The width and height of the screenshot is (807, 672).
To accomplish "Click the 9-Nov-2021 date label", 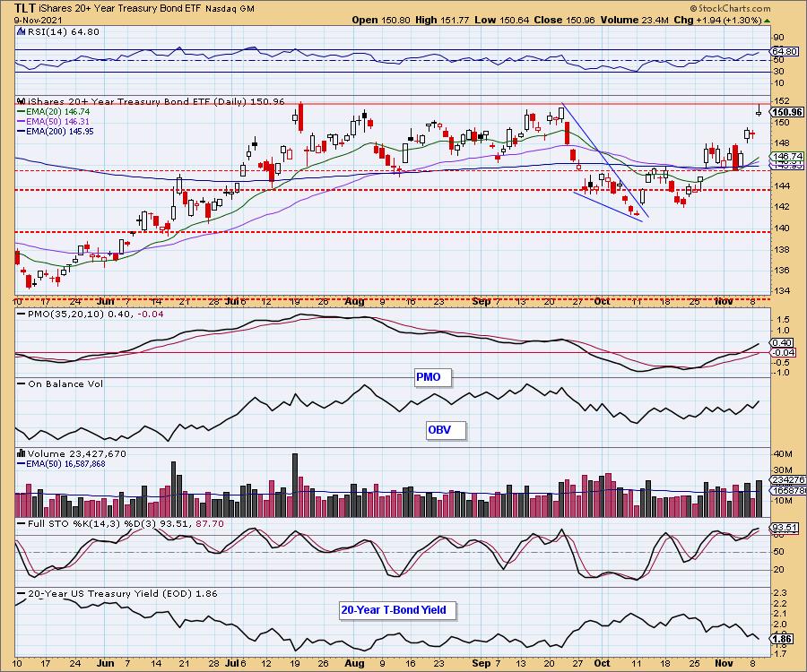I will (39, 20).
